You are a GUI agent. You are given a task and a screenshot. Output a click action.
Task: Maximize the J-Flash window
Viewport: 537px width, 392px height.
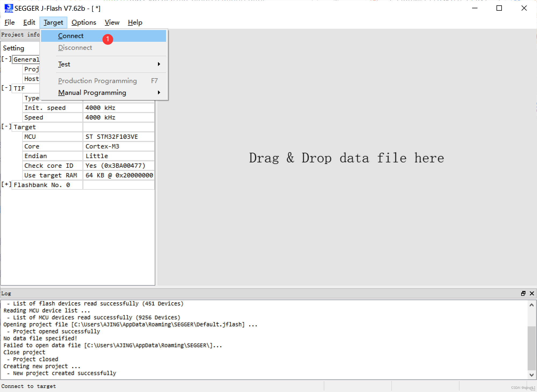(499, 8)
